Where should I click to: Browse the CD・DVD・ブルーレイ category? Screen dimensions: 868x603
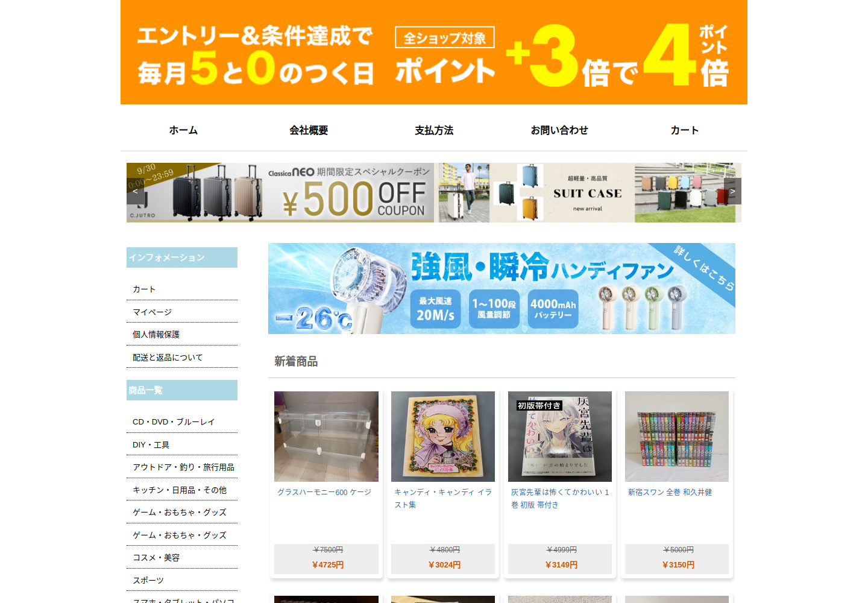(x=174, y=422)
